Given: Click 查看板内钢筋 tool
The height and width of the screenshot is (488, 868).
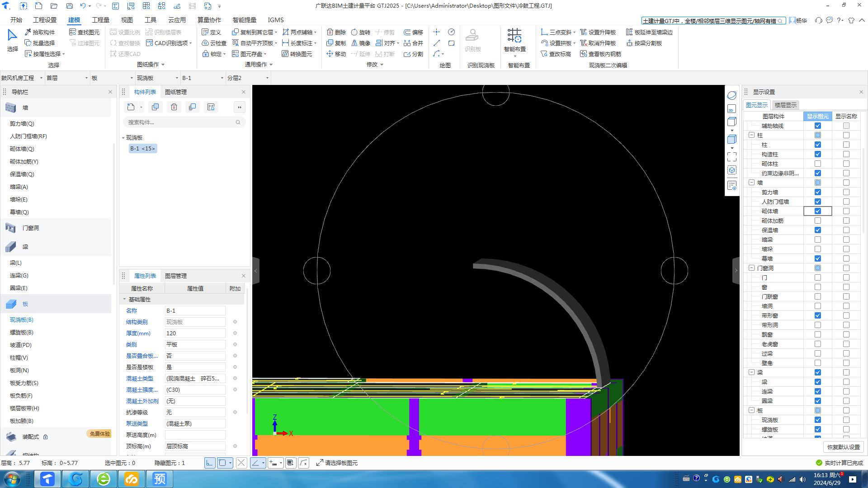Looking at the screenshot, I should (601, 54).
